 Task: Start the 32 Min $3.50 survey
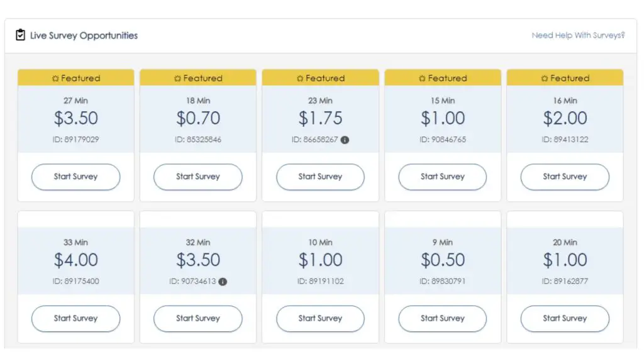coord(198,319)
